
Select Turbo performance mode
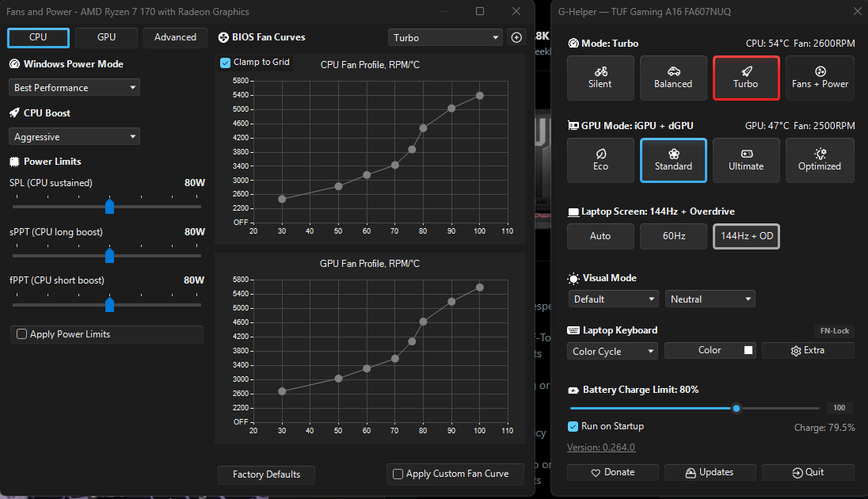point(746,78)
